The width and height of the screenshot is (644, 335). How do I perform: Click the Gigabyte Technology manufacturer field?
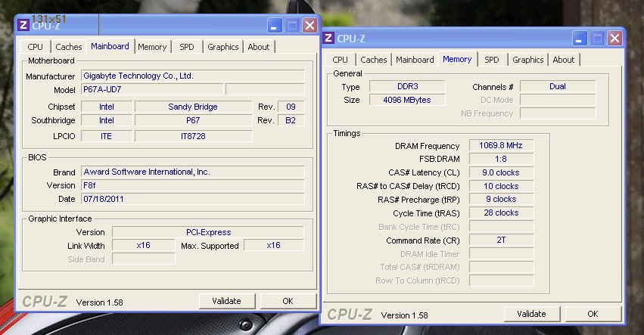tap(192, 76)
